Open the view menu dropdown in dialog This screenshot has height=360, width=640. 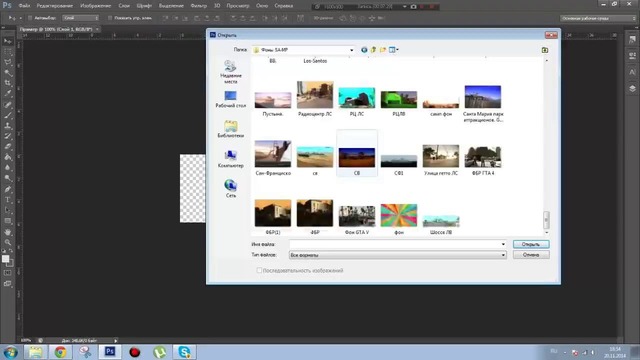394,50
